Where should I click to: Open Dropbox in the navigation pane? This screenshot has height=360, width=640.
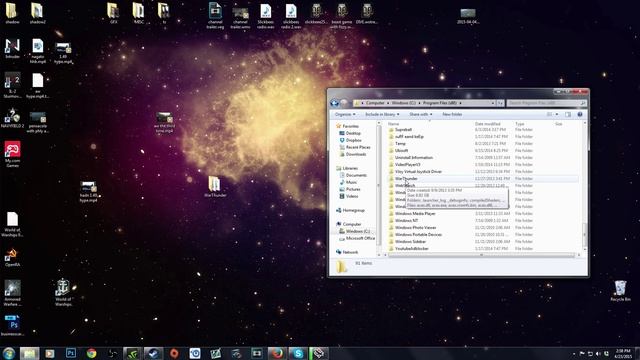[x=350, y=140]
